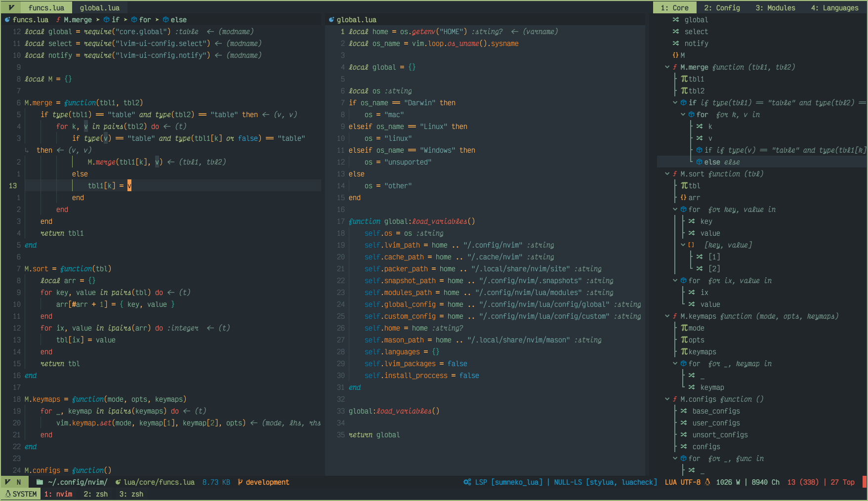Switch to the funcs.lua buffer tab
Image resolution: width=868 pixels, height=501 pixels.
coord(46,8)
